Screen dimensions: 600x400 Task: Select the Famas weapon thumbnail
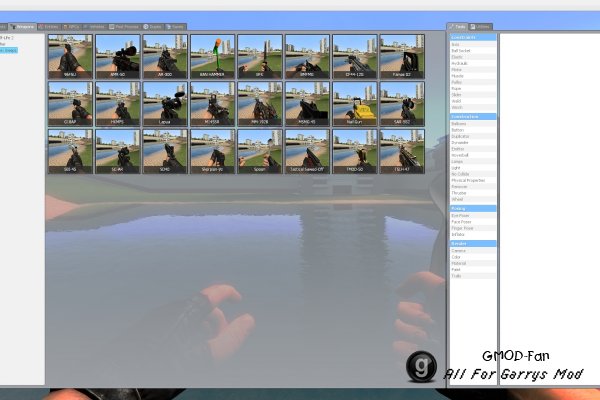(x=402, y=56)
